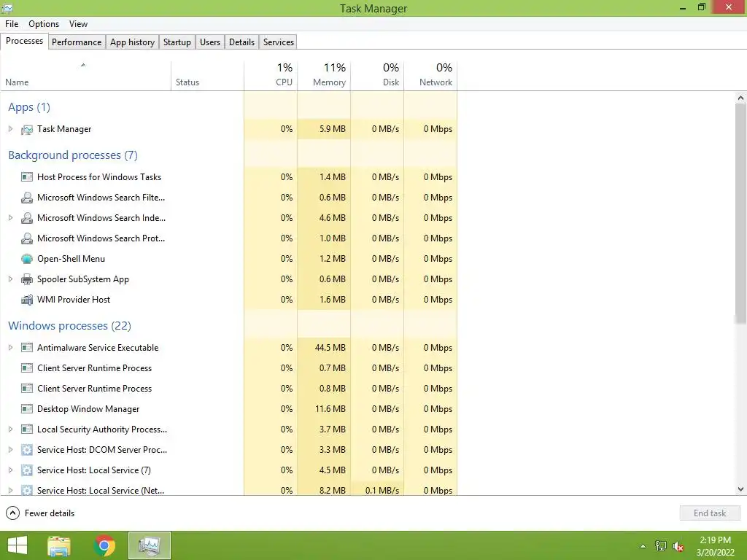Switch to the App history tab
The image size is (747, 560).
point(133,42)
